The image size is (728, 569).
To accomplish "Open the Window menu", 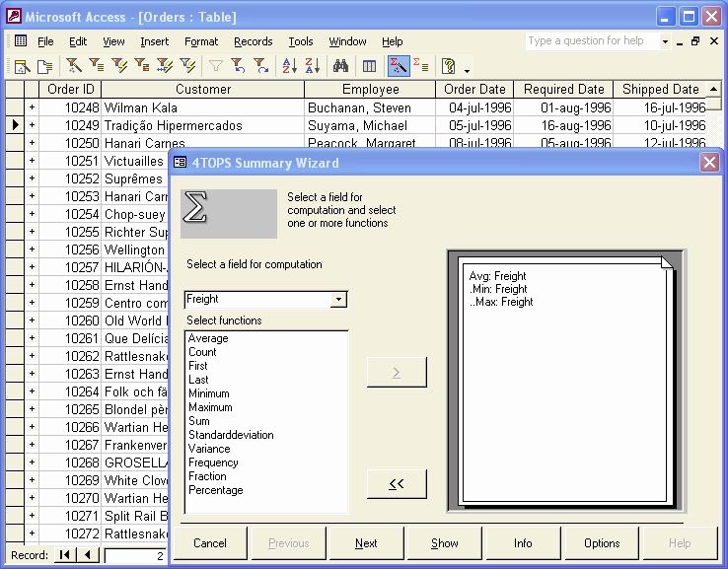I will pyautogui.click(x=348, y=41).
